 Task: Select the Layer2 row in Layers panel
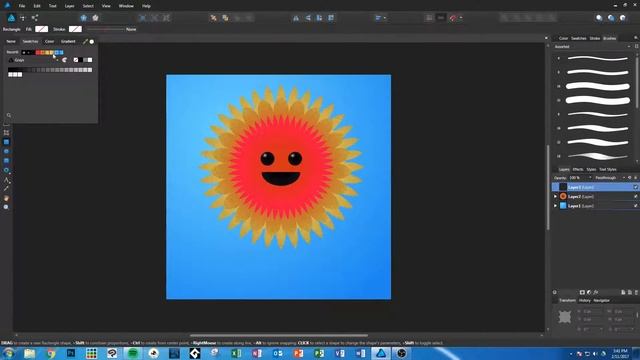point(595,196)
